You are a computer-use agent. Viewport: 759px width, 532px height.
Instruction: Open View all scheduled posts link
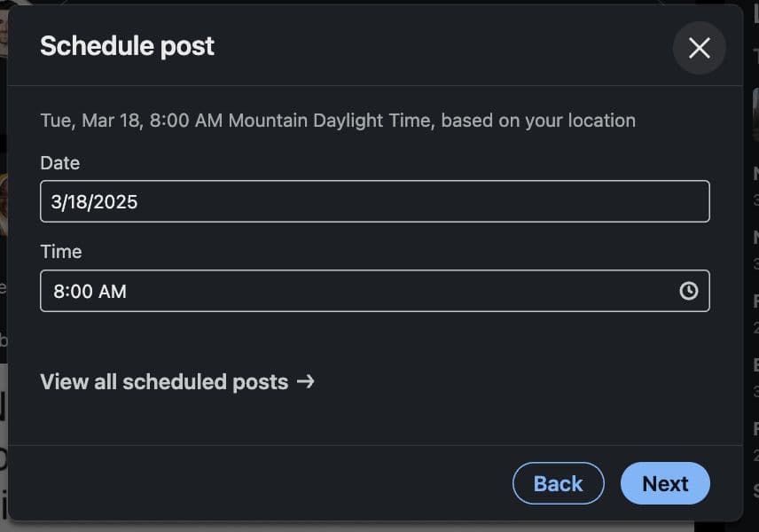click(164, 382)
